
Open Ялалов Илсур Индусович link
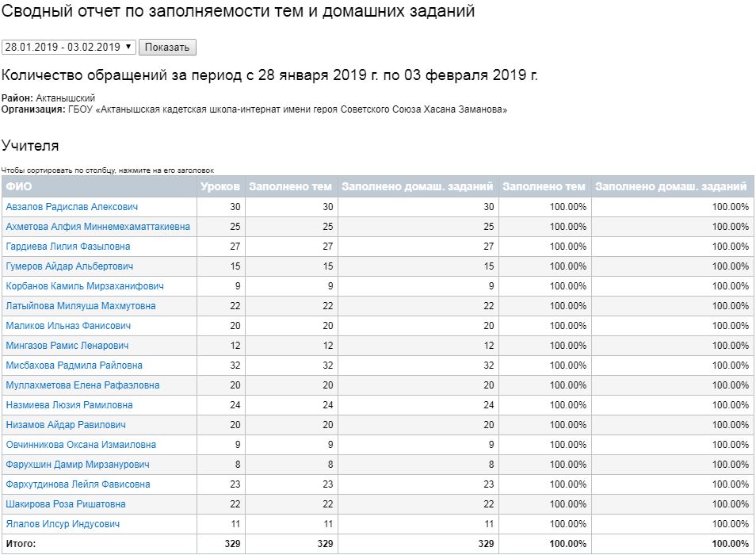pyautogui.click(x=63, y=524)
